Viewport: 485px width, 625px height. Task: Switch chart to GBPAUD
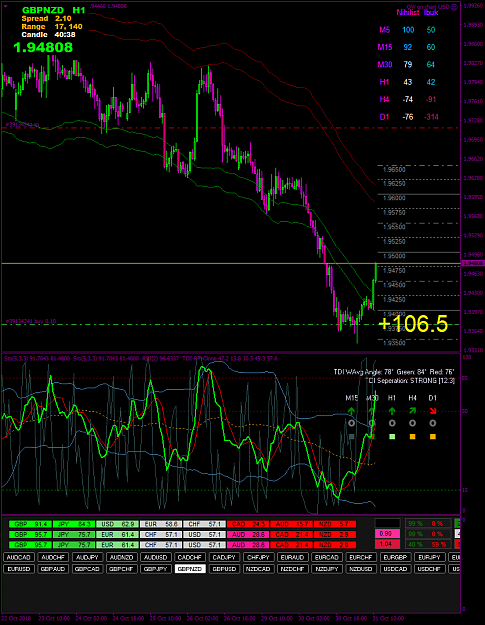click(53, 569)
